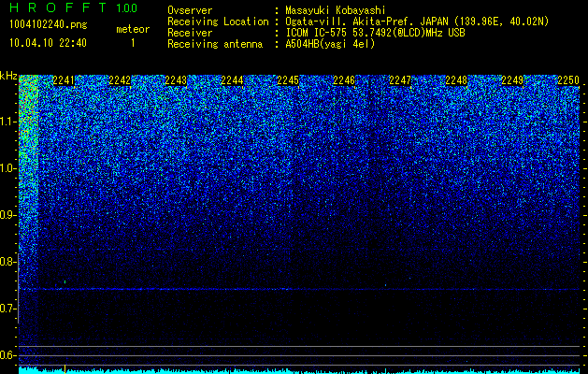This screenshot has height=374, width=588.
Task: Click the 2248 time marker
Action: pos(456,80)
